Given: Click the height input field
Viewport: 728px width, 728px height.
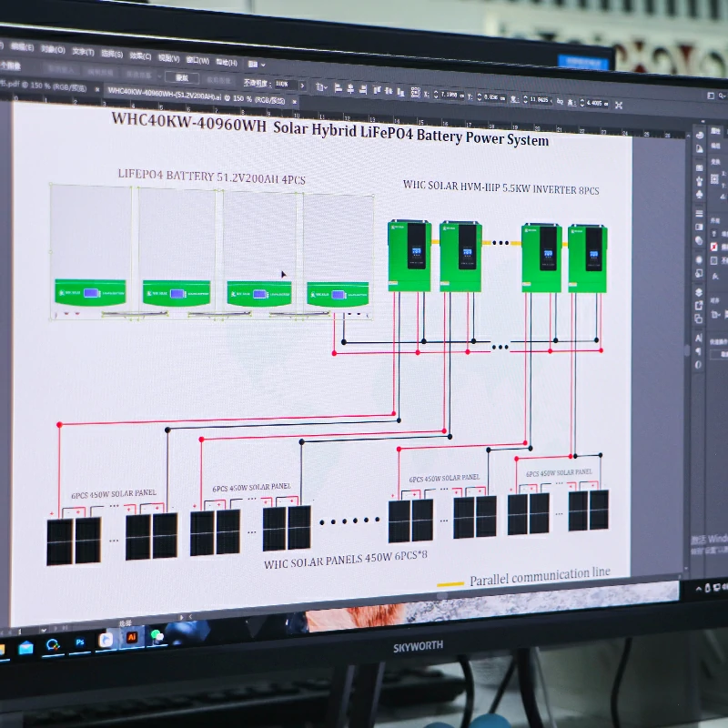Looking at the screenshot, I should pos(596,103).
